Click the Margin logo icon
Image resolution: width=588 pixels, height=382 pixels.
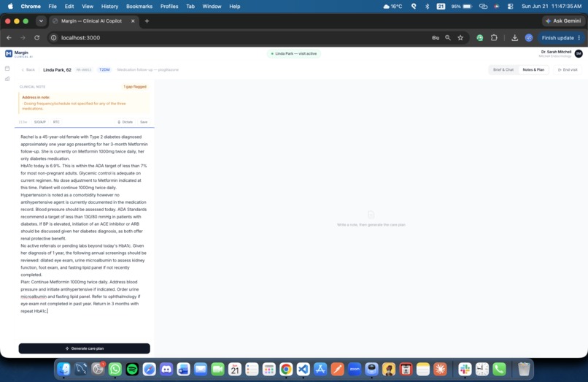(9, 54)
